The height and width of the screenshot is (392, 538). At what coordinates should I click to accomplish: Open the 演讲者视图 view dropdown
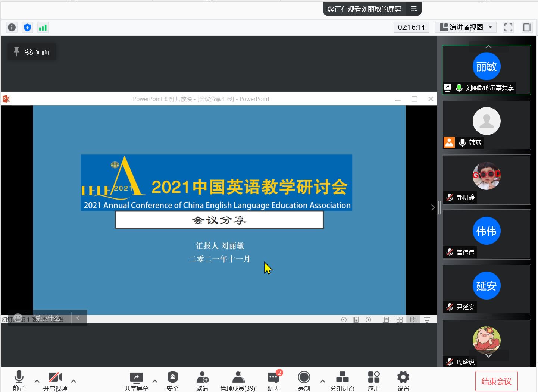tap(466, 27)
